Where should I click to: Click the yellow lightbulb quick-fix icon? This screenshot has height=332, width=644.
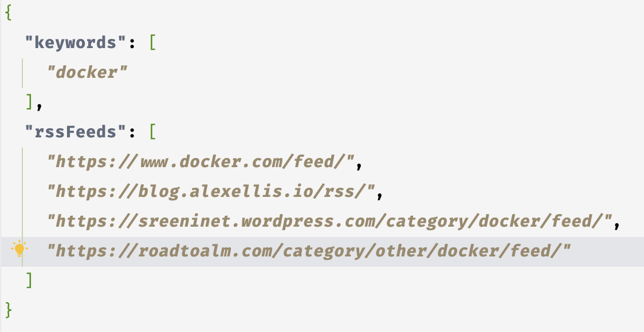pyautogui.click(x=20, y=250)
